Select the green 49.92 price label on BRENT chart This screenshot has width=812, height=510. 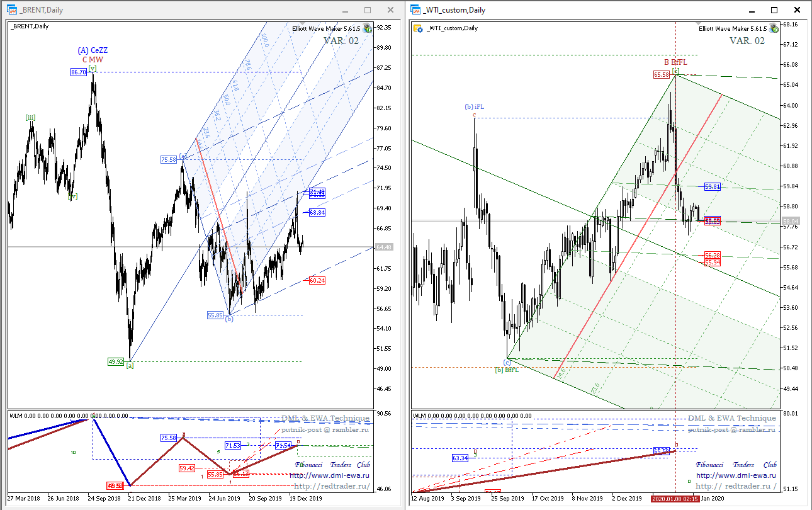pyautogui.click(x=115, y=361)
